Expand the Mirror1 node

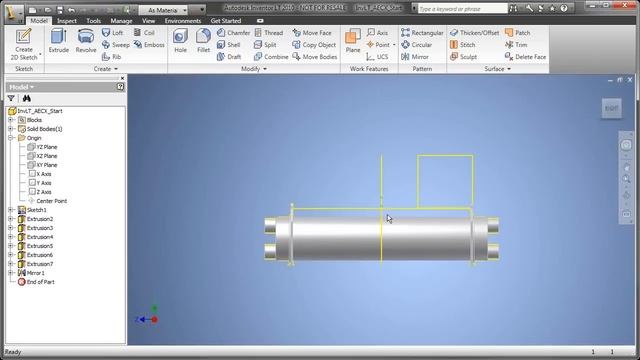coord(11,273)
